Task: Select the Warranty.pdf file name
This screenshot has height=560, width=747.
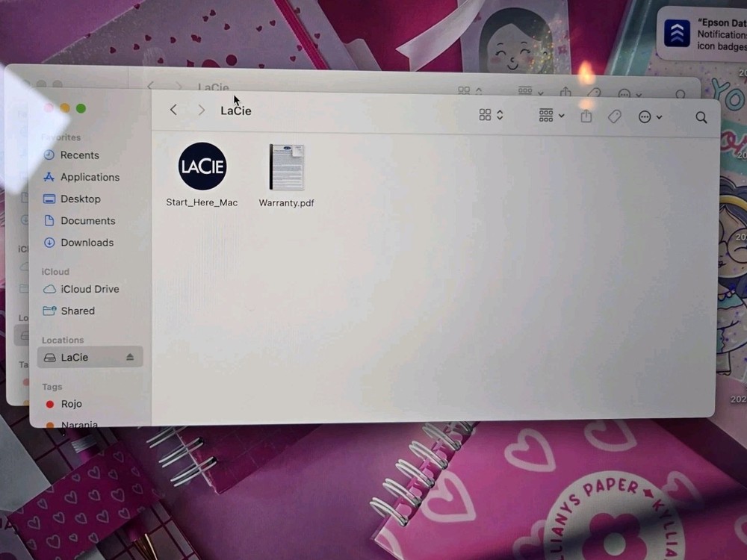Action: [x=286, y=203]
